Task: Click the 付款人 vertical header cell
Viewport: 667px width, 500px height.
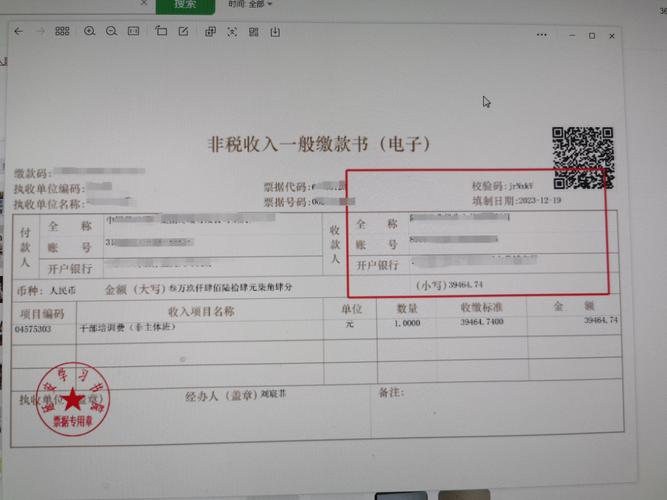Action: point(26,247)
